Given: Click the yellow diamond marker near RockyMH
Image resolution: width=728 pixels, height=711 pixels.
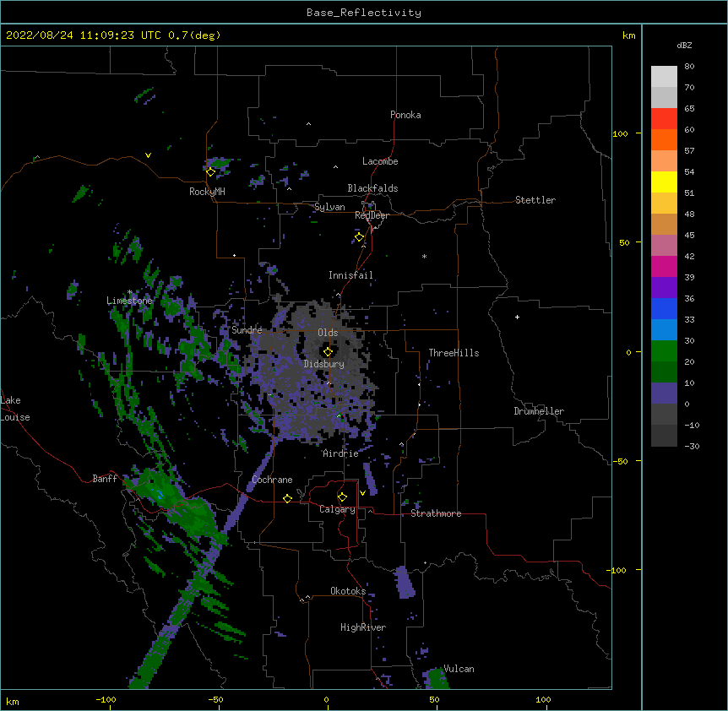Looking at the screenshot, I should click(210, 172).
